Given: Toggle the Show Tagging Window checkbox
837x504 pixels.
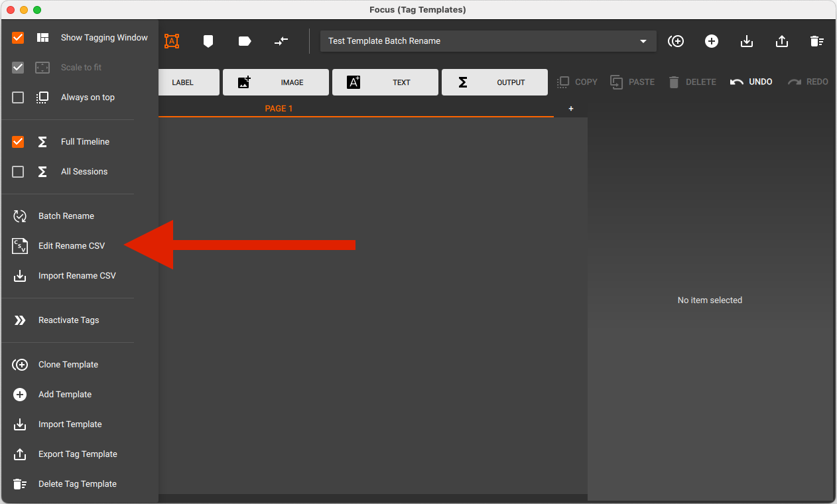Looking at the screenshot, I should click(18, 38).
